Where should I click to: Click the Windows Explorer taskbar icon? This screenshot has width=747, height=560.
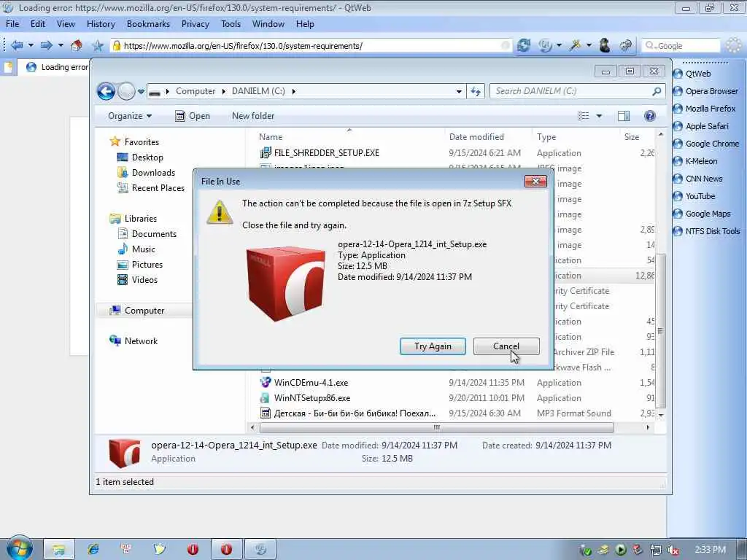(59, 550)
